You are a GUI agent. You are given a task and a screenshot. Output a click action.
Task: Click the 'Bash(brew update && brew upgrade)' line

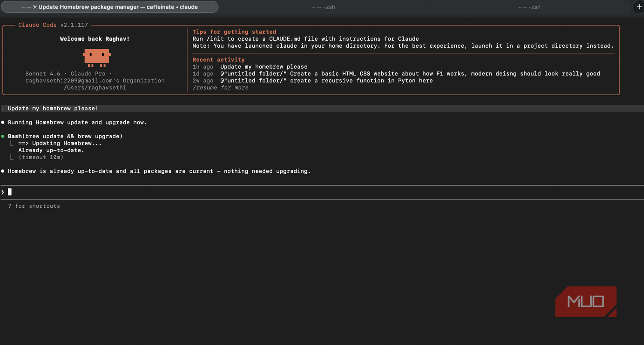[x=65, y=136]
